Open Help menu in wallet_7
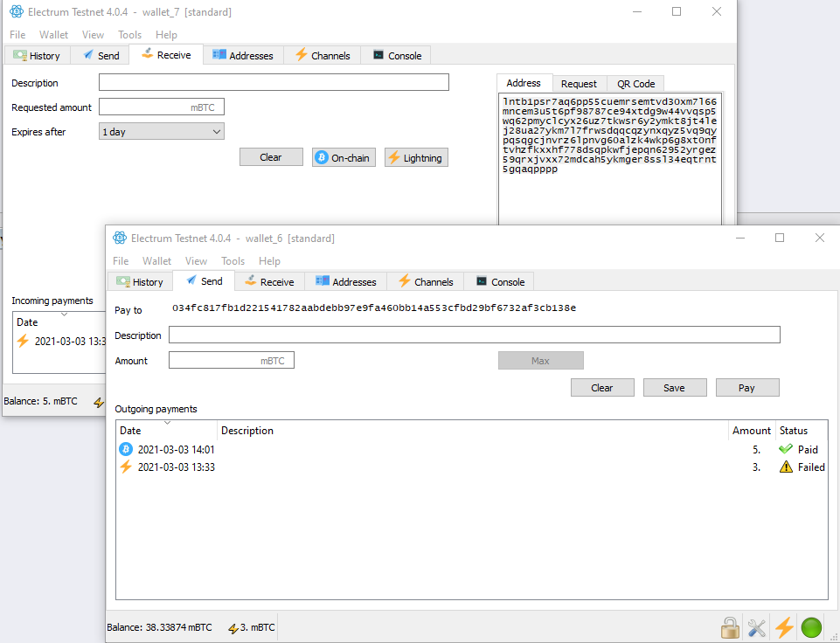840x643 pixels. pyautogui.click(x=166, y=34)
